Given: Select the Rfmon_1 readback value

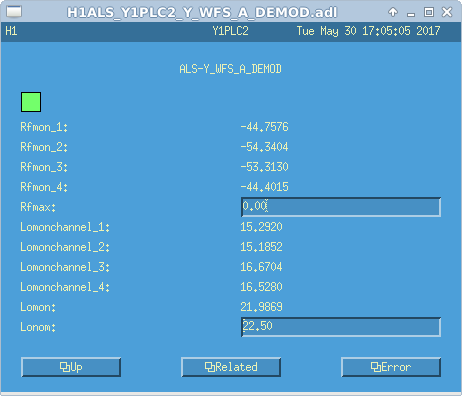Looking at the screenshot, I should click(x=264, y=127).
